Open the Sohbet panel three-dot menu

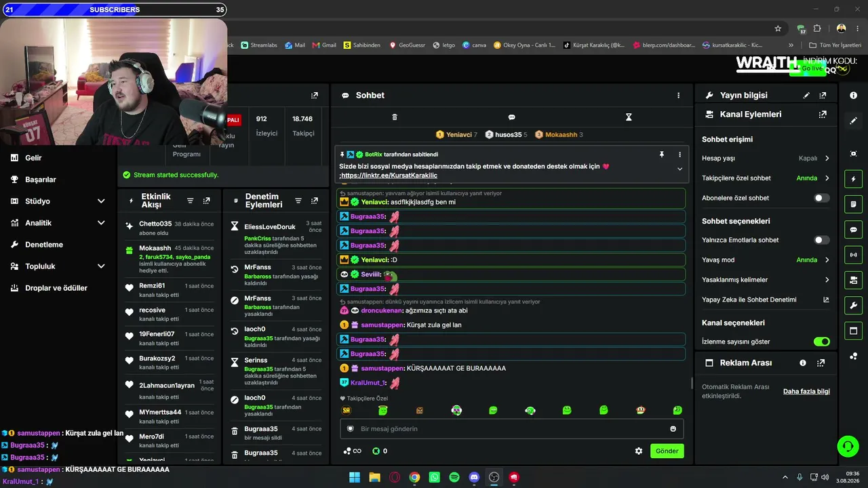(x=678, y=96)
